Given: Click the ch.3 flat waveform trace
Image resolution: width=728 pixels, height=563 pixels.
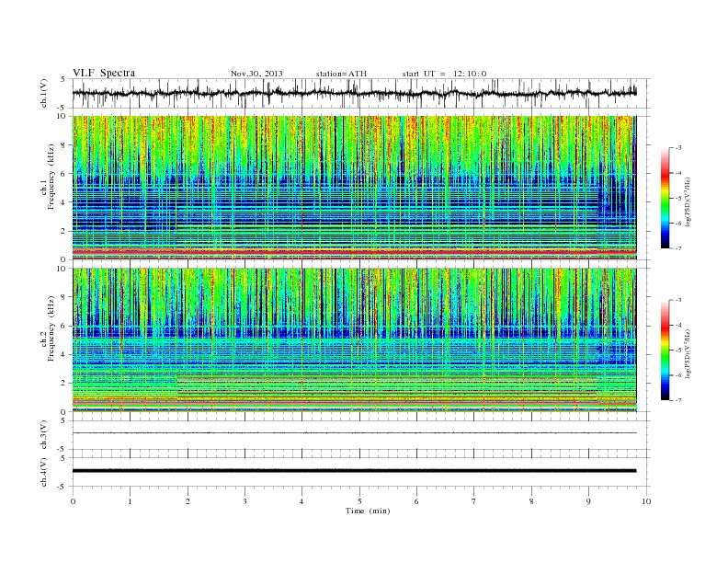Looking at the screenshot, I should click(354, 433).
